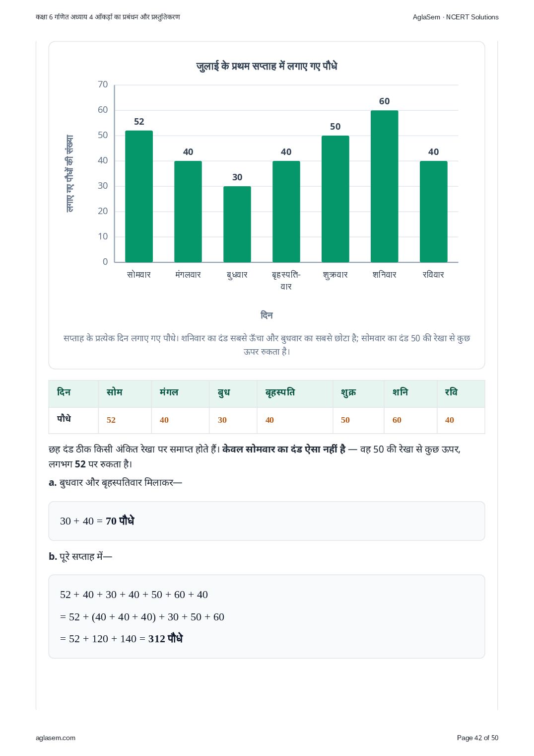The image size is (534, 756).
Task: Click the x-axis title दिन
Action: pyautogui.click(x=267, y=315)
